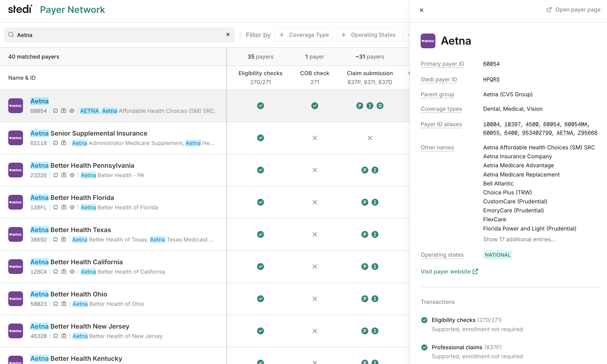Open Aetna Better Health Florida payer
The height and width of the screenshot is (364, 607).
click(72, 197)
